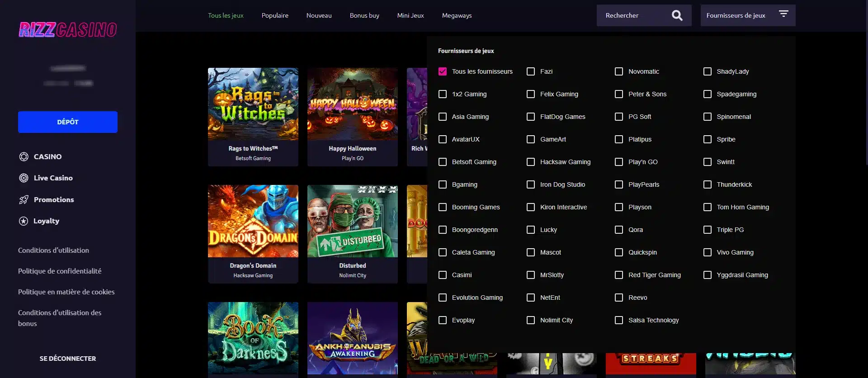
Task: Check the 1x2 Gaming provider box
Action: 443,94
